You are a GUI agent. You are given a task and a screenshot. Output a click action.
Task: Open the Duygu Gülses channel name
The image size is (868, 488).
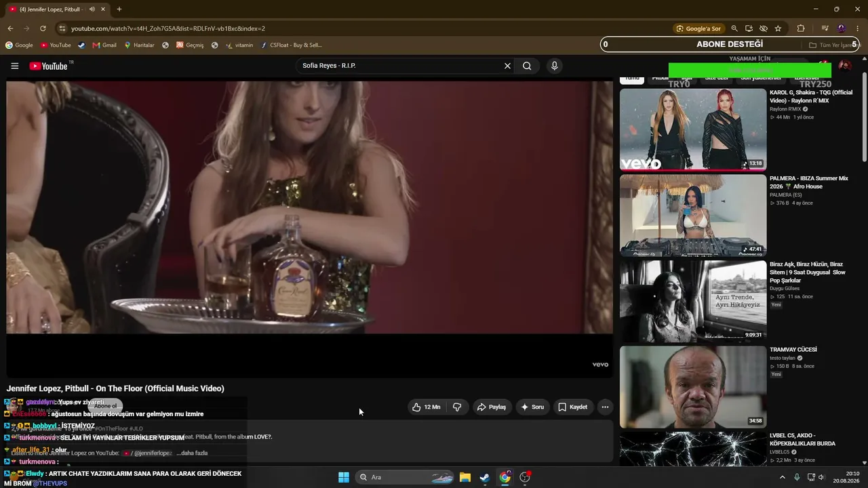pos(785,289)
